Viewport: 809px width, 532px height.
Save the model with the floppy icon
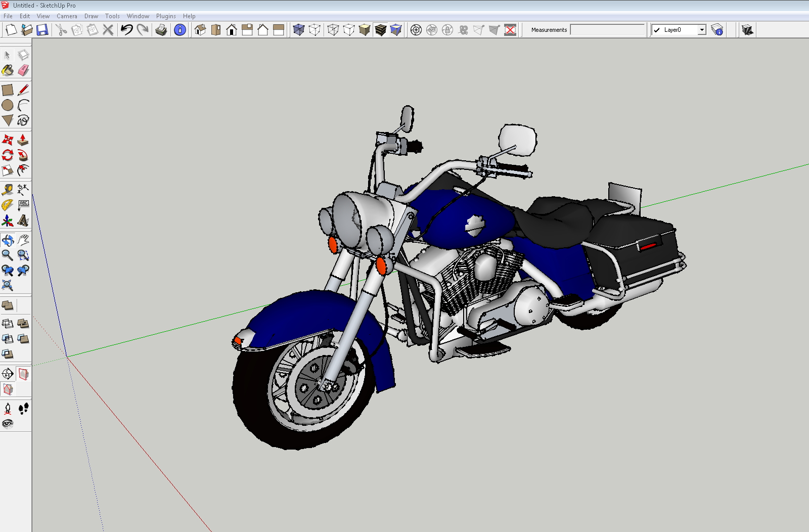[x=42, y=30]
